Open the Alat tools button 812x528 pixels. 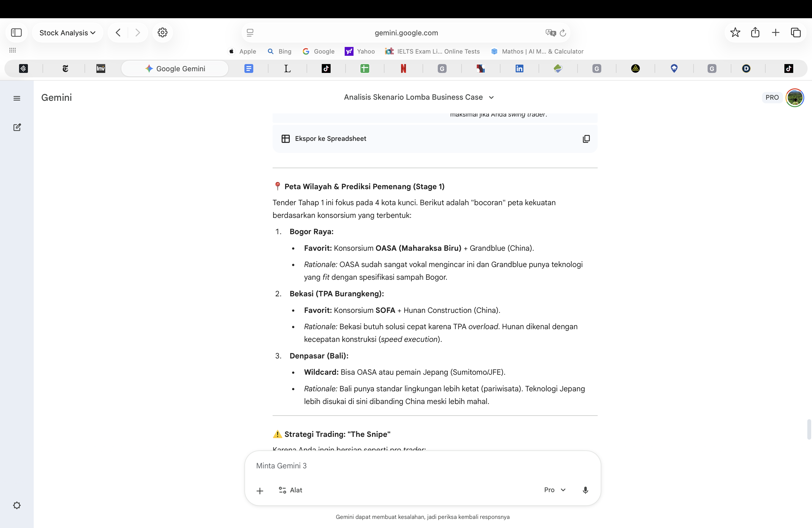(290, 490)
